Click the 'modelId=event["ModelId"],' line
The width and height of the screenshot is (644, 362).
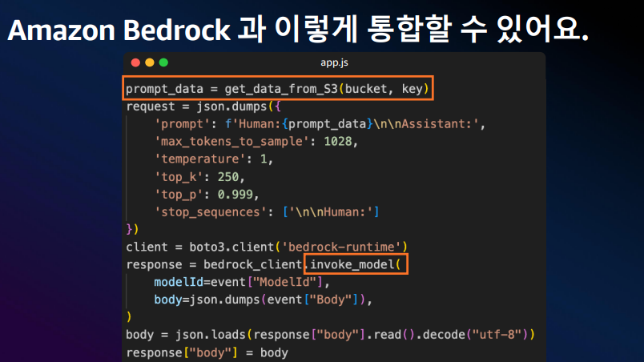coord(242,283)
